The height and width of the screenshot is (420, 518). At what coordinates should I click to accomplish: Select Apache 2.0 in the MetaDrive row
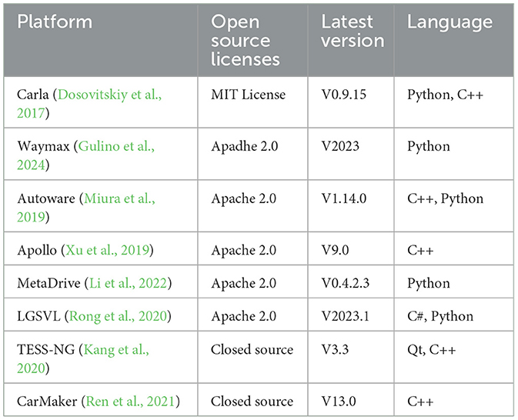pyautogui.click(x=244, y=283)
